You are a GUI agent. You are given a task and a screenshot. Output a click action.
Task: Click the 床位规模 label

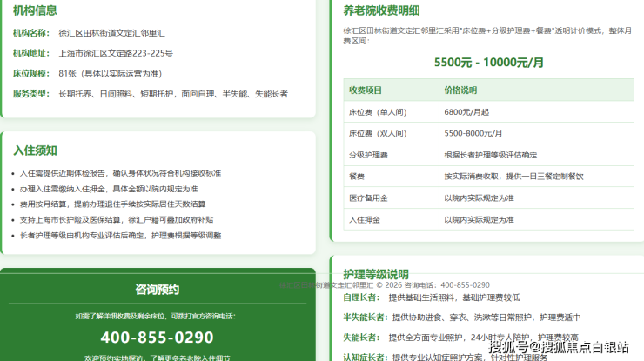click(31, 74)
